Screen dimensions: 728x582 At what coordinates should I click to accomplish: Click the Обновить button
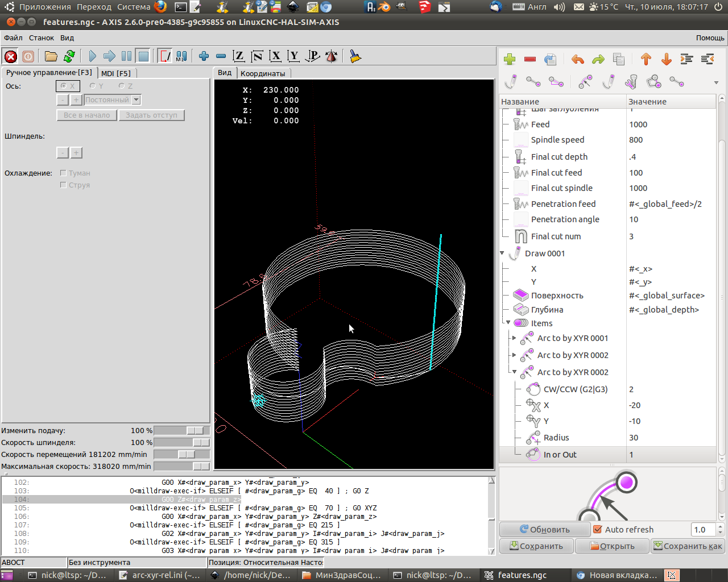(544, 529)
